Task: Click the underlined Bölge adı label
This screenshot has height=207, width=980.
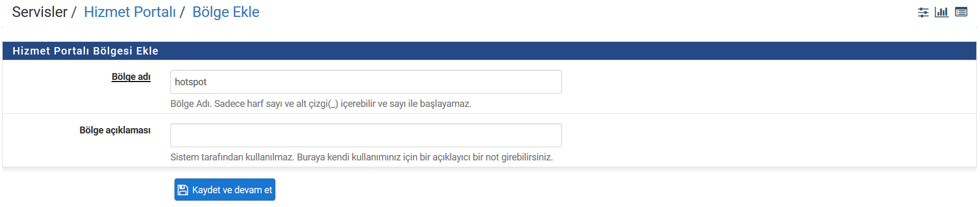Action: [131, 77]
